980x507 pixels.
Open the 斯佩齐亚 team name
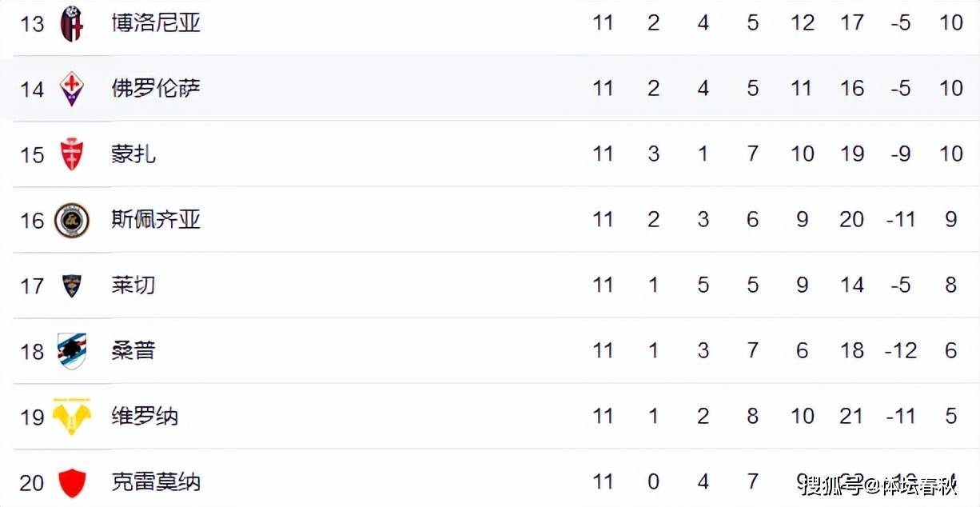156,219
